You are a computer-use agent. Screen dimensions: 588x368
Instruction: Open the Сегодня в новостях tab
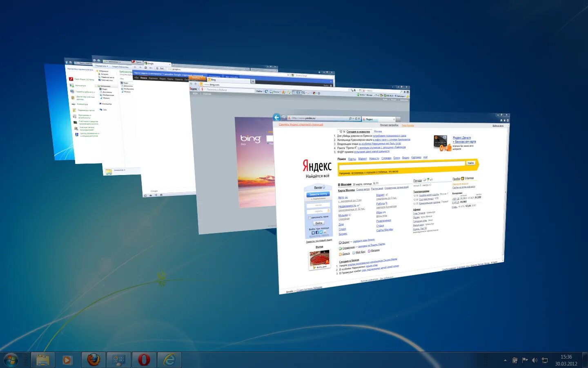(x=358, y=132)
